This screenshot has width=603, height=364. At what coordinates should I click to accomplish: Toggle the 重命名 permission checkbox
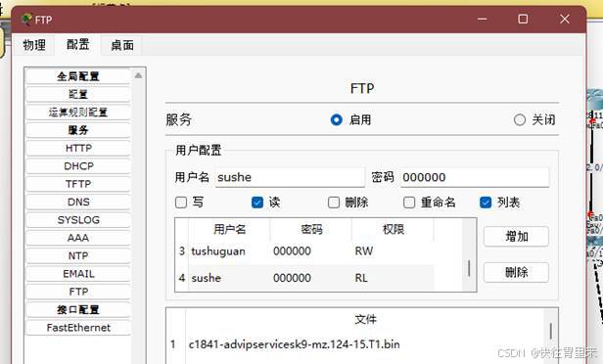(x=409, y=203)
